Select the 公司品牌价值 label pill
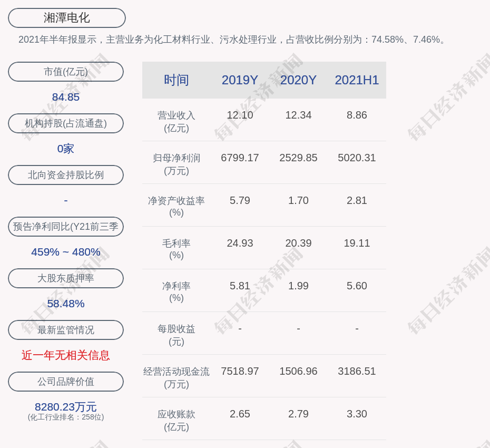 point(66,382)
